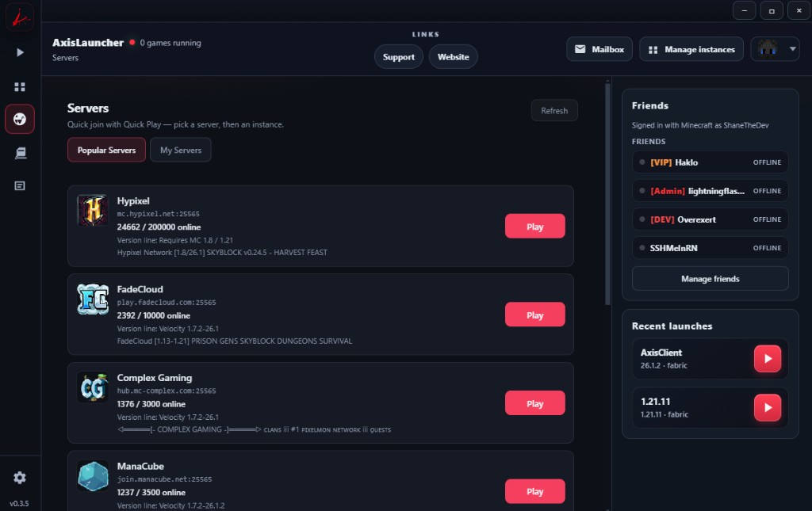The image size is (812, 511).
Task: Click 24662 / 200000 online count
Action: coord(159,227)
